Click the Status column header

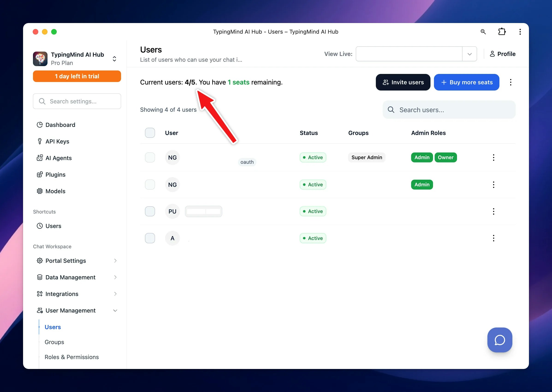click(x=309, y=133)
